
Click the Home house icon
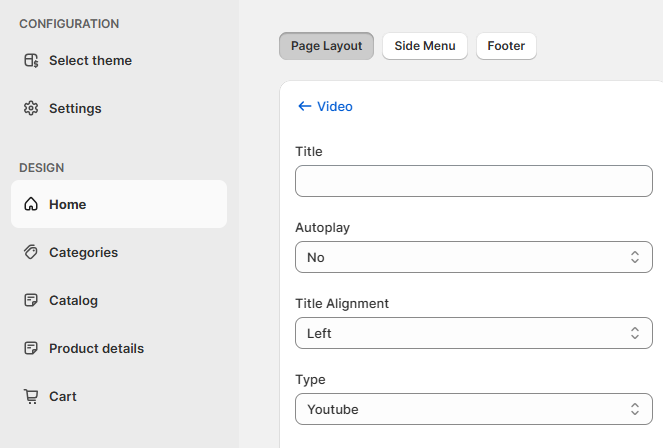click(x=31, y=204)
